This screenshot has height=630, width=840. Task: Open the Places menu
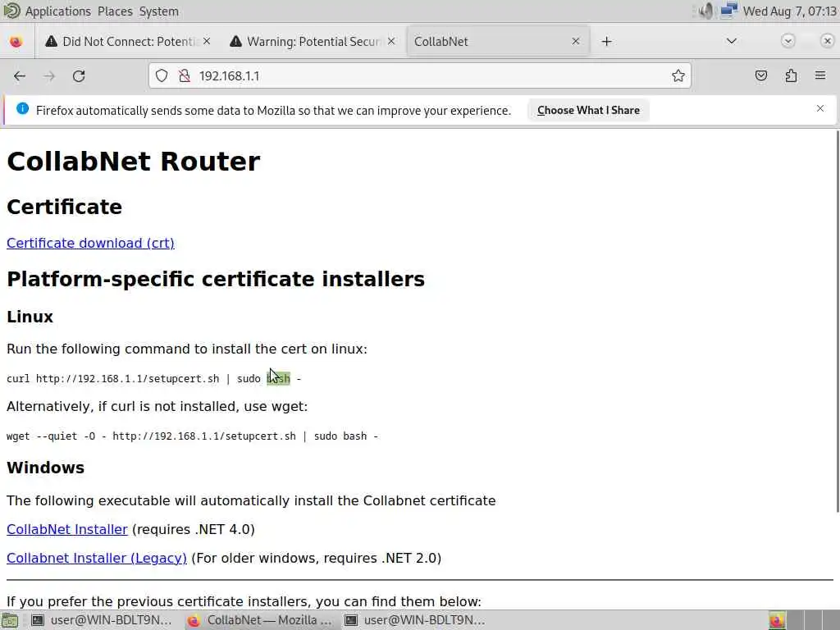point(115,11)
